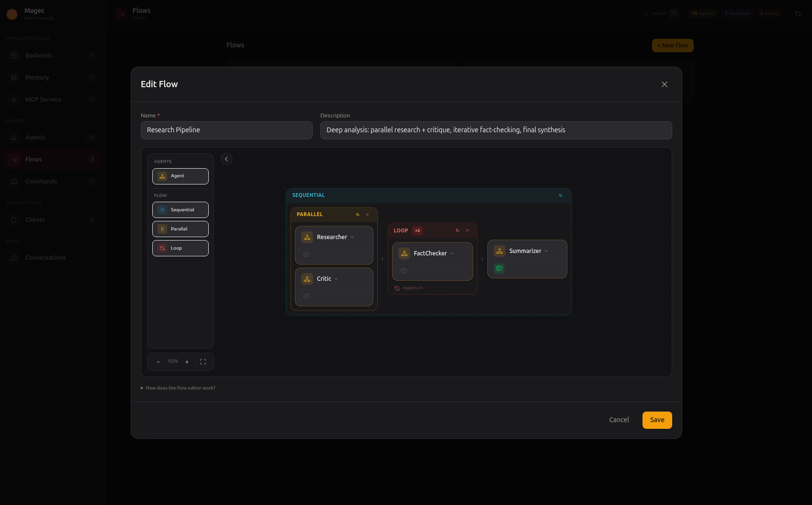Click the fit-to-view icon beside zoom controls
The width and height of the screenshot is (812, 505).
click(203, 361)
